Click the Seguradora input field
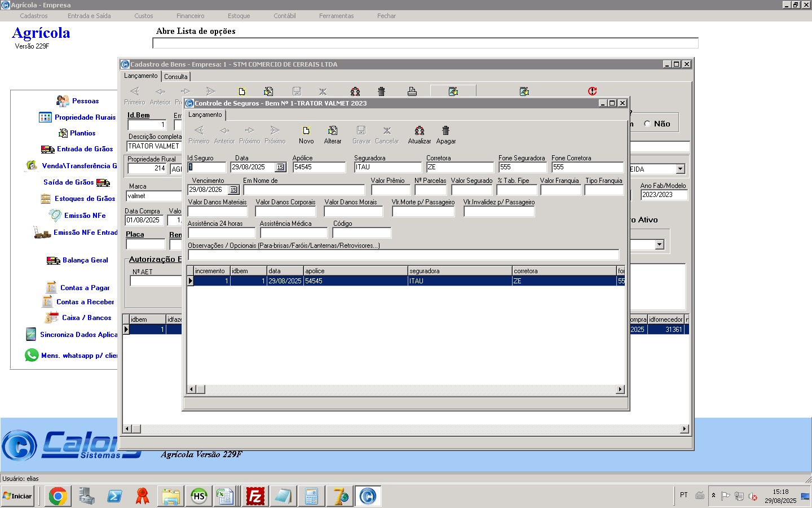Image resolution: width=812 pixels, height=508 pixels. click(x=387, y=167)
